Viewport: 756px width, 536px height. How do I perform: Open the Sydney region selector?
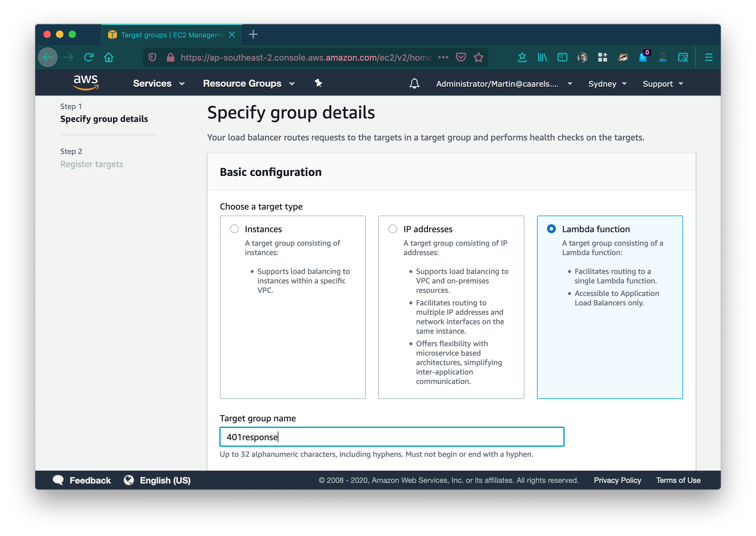point(607,84)
